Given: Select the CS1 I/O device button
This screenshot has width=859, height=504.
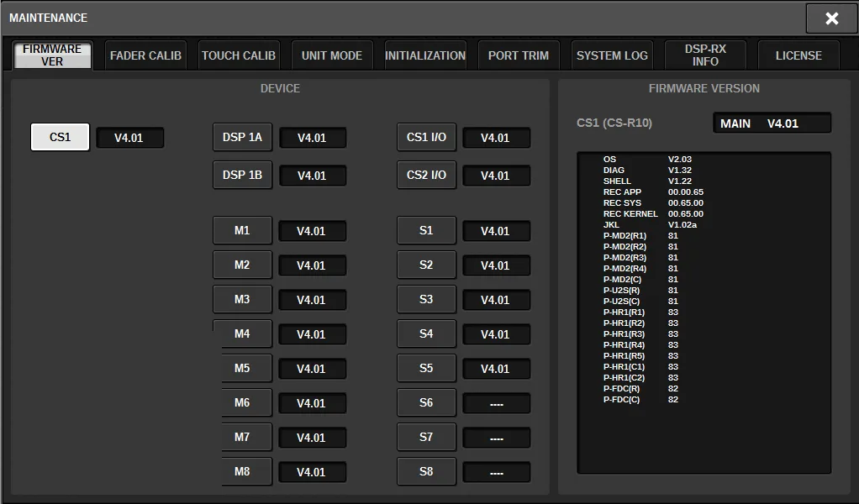Looking at the screenshot, I should tap(426, 137).
